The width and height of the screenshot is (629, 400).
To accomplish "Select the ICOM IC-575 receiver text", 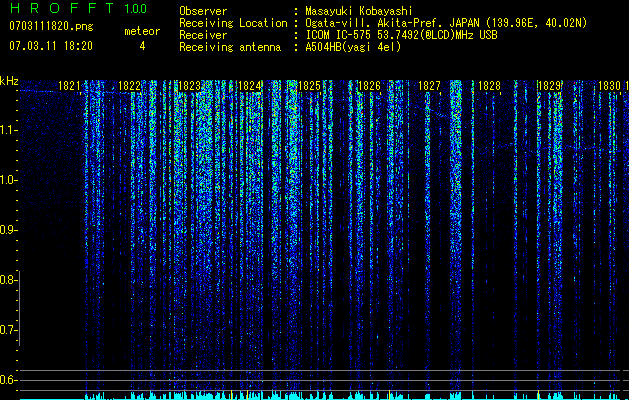I will click(x=401, y=35).
